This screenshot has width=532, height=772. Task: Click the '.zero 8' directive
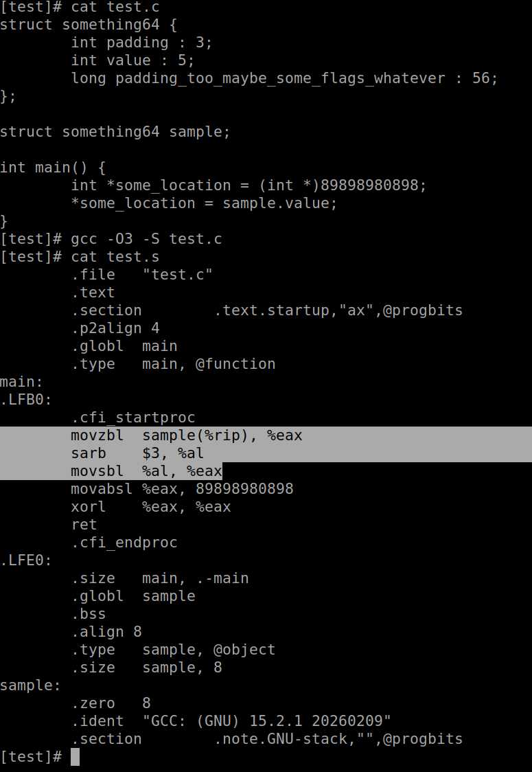pos(111,703)
